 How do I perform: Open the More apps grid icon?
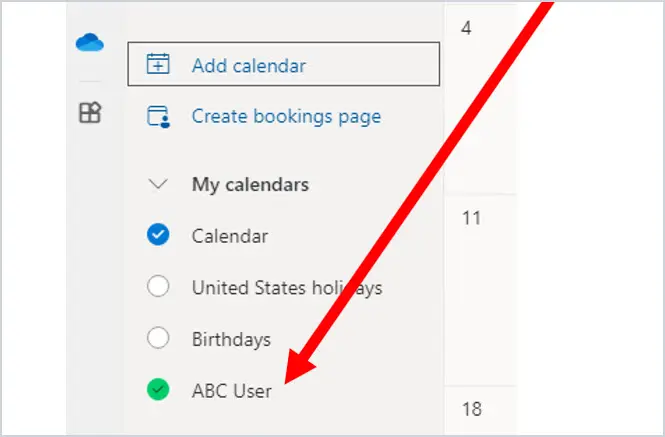point(90,114)
